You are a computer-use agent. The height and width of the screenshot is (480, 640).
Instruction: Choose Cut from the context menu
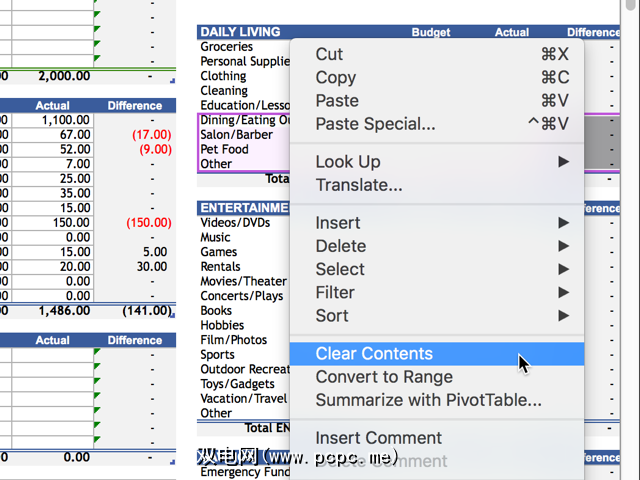[437, 54]
